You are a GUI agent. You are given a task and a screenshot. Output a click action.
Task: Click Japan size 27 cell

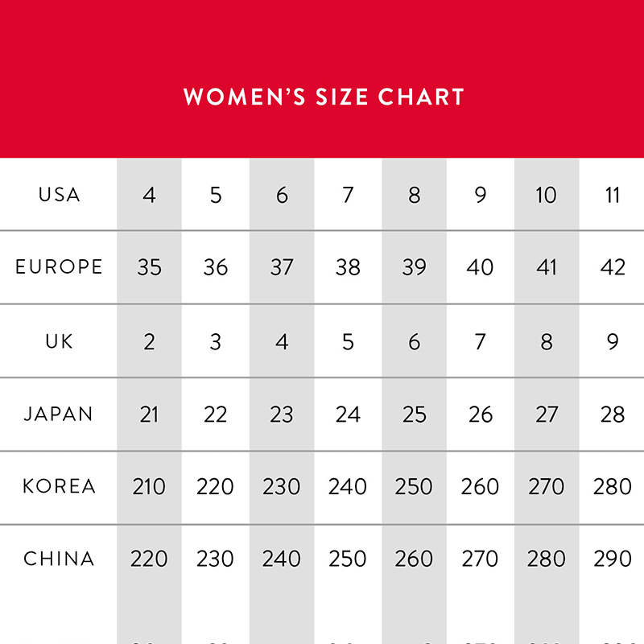pyautogui.click(x=547, y=415)
